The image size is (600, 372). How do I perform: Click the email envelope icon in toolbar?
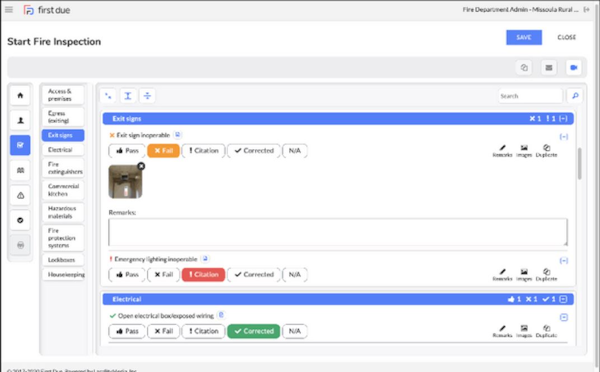point(549,68)
